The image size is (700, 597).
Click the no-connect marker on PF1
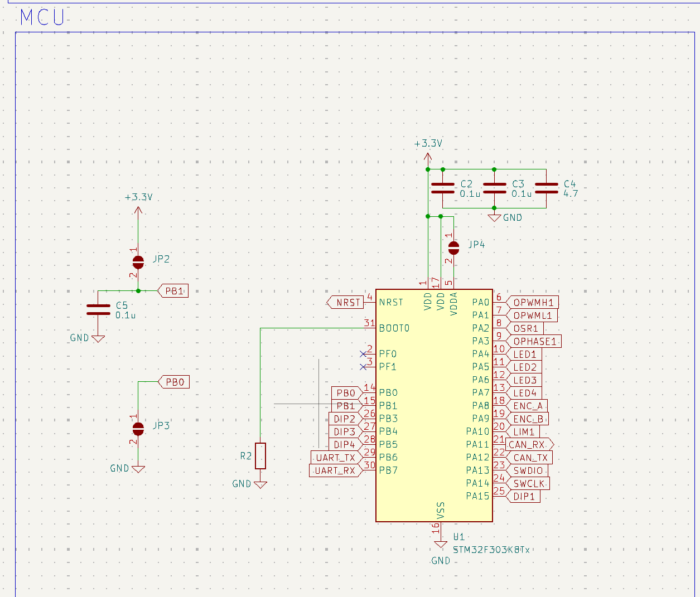(364, 367)
